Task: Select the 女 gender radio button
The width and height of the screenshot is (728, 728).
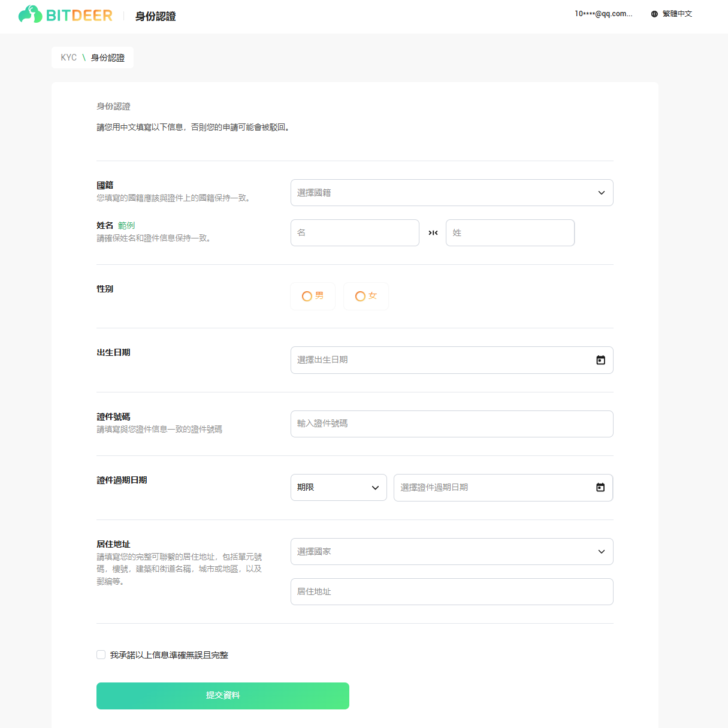Action: (360, 296)
